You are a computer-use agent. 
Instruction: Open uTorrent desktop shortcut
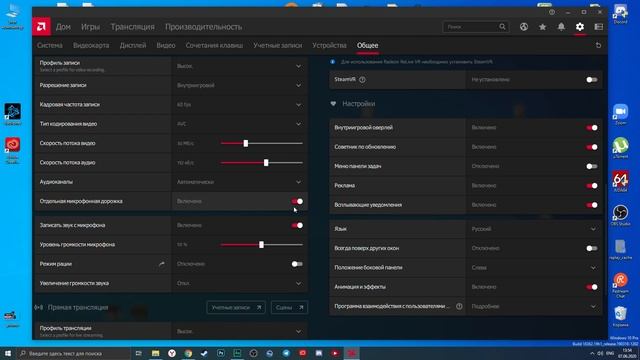620,148
